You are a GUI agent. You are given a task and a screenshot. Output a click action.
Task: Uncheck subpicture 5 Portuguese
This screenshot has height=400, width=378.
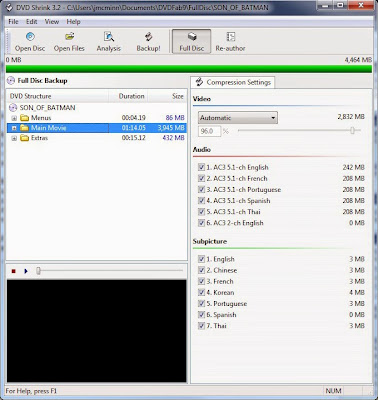[x=201, y=303]
